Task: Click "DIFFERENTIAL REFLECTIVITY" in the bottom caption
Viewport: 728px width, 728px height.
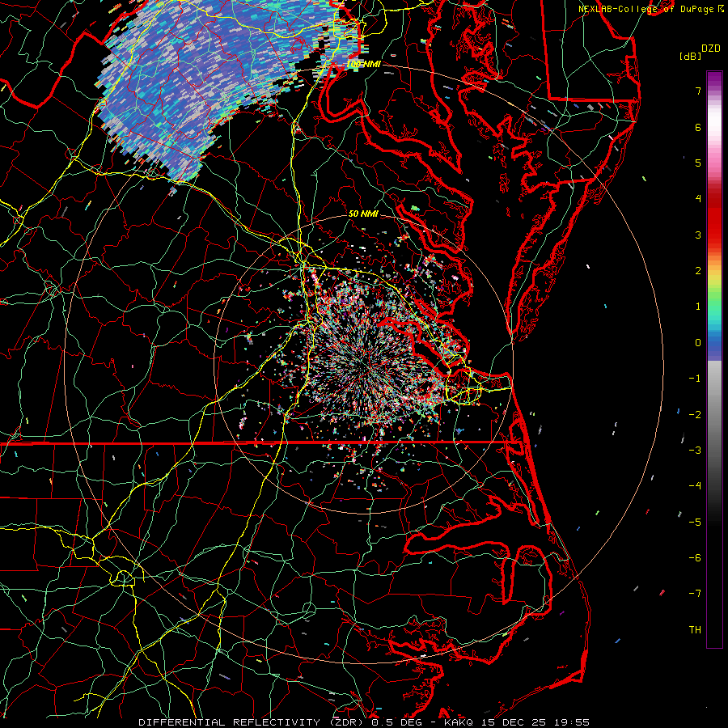Action: pos(230,722)
